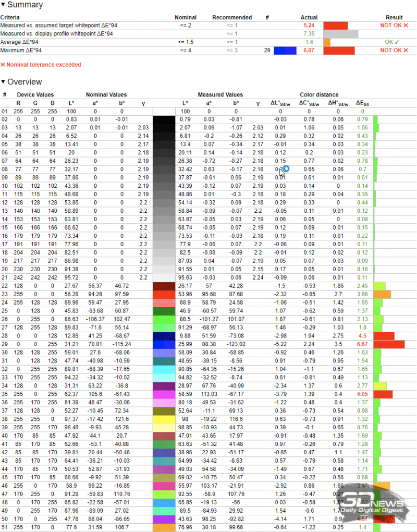Click the Color distance column header
This screenshot has height=532, width=417.
click(319, 95)
